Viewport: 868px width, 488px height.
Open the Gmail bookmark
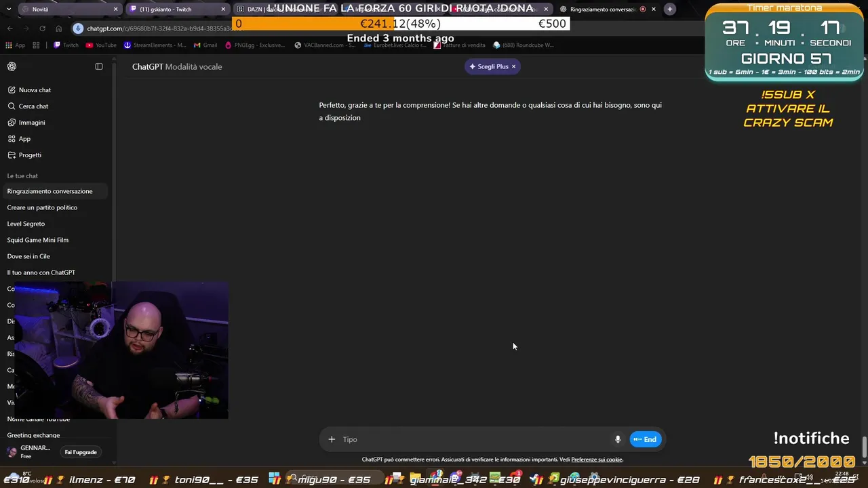click(205, 45)
